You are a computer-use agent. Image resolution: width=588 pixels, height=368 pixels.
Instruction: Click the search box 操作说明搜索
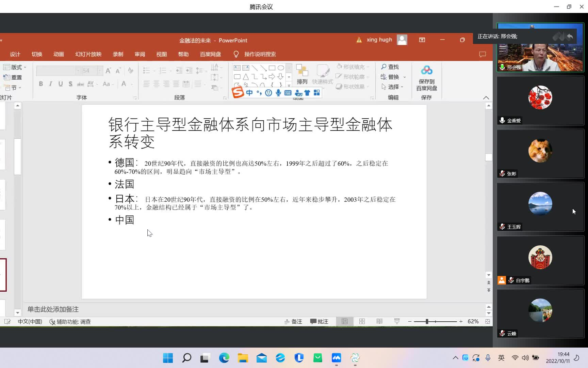260,54
